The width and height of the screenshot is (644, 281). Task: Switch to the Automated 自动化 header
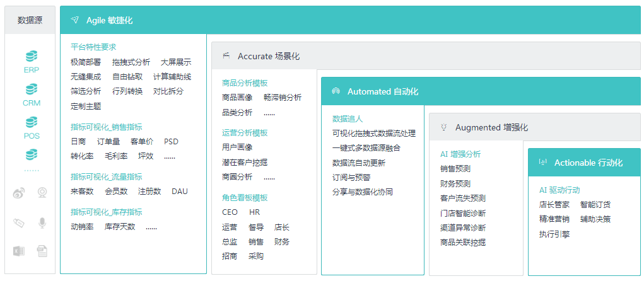point(382,91)
